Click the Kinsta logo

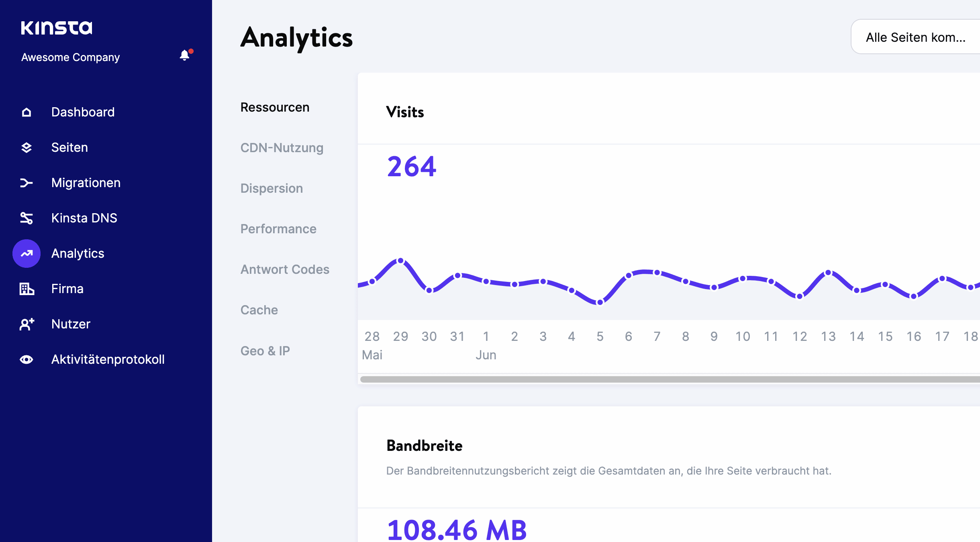coord(57,28)
